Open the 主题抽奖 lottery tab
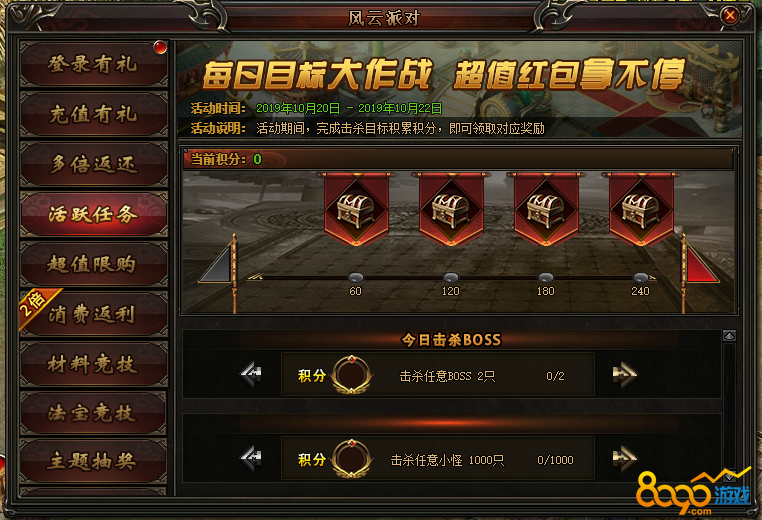The height and width of the screenshot is (520, 762). 94,461
